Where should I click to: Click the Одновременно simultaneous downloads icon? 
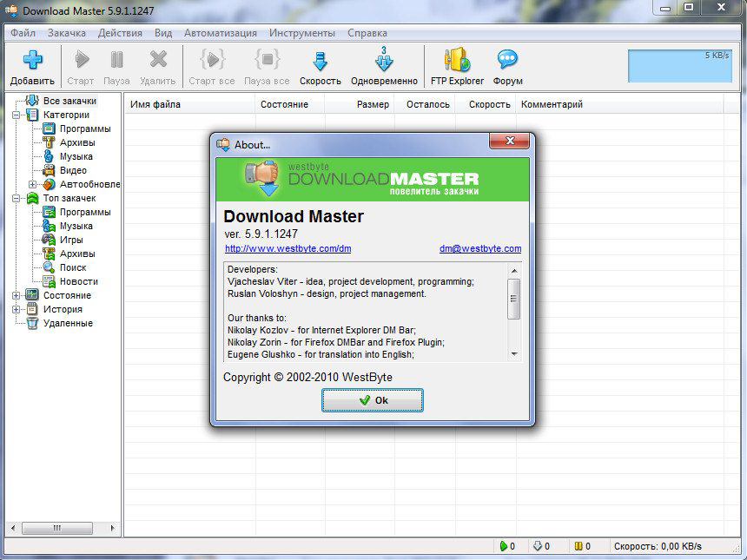(384, 61)
